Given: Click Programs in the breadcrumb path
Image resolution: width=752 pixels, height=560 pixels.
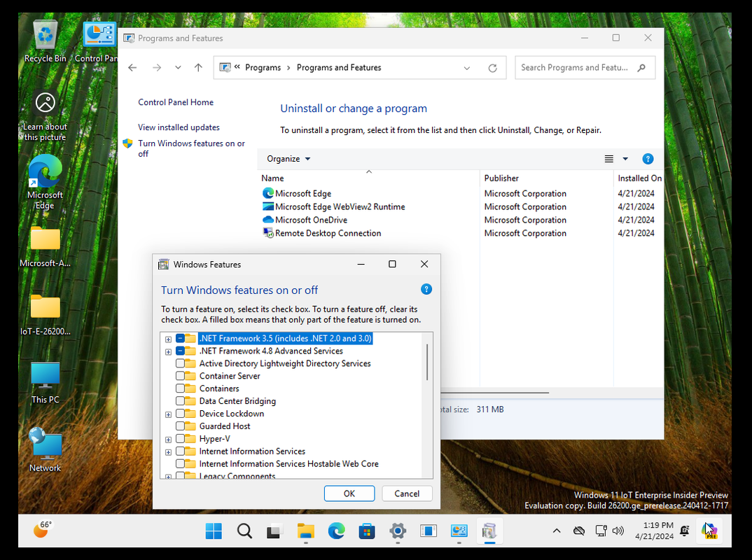Looking at the screenshot, I should 263,68.
